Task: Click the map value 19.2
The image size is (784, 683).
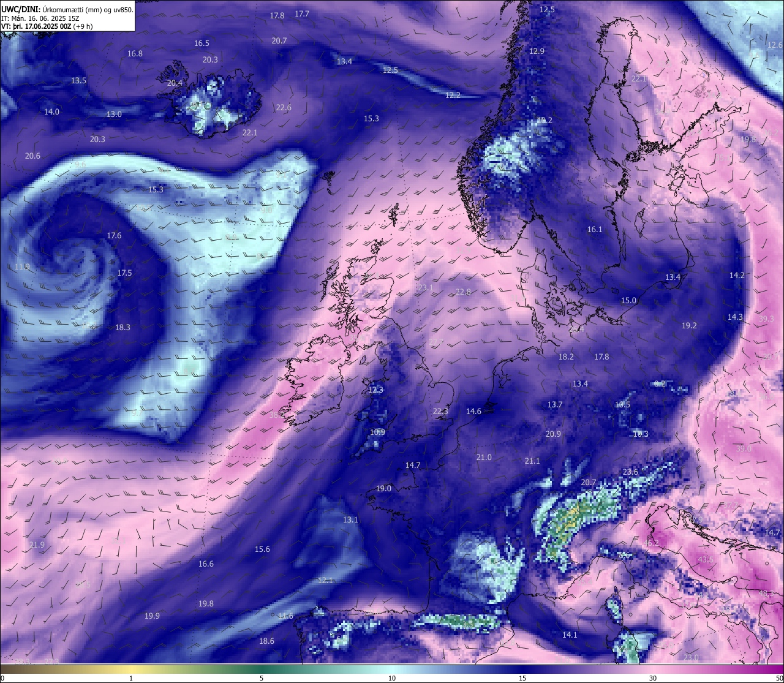Action: tap(689, 325)
